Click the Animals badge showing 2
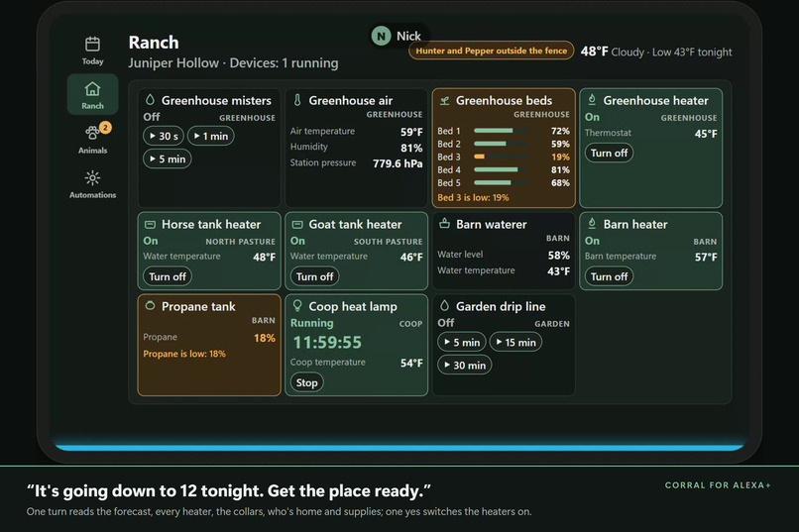 coord(105,127)
